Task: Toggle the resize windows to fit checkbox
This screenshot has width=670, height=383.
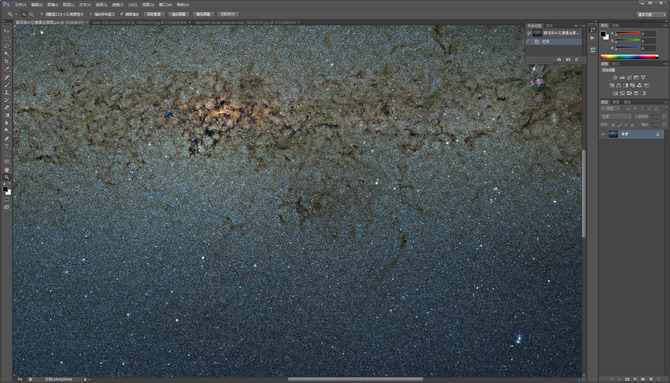Action: [x=44, y=14]
